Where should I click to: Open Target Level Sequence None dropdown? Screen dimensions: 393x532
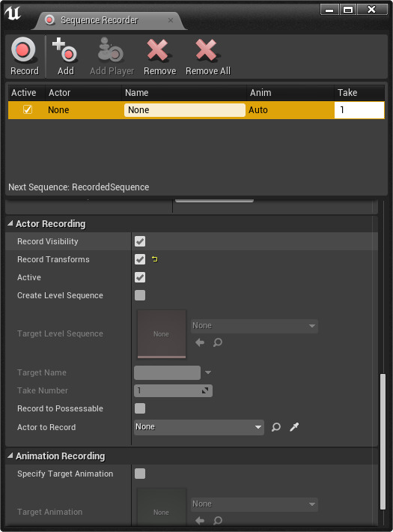tap(255, 326)
